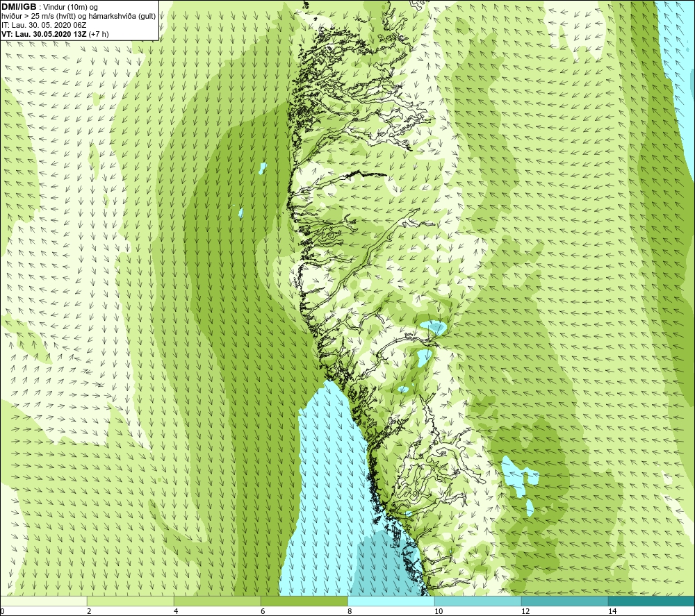
Task: Click the legend tick label '14'
Action: tap(612, 611)
